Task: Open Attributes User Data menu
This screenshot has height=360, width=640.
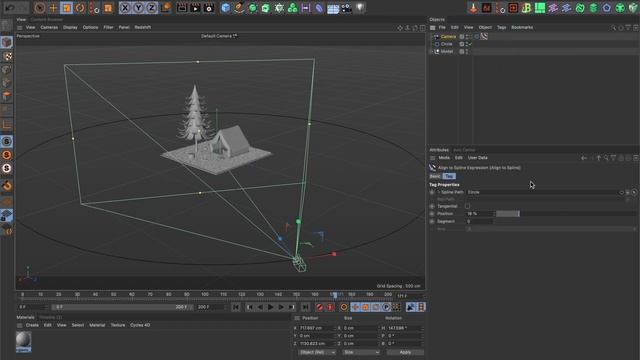Action: click(x=478, y=158)
